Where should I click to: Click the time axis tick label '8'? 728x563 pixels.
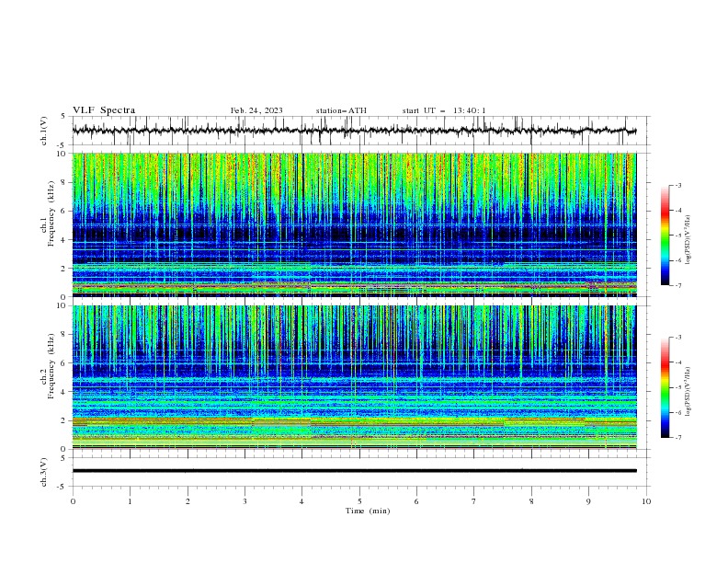[x=531, y=501]
